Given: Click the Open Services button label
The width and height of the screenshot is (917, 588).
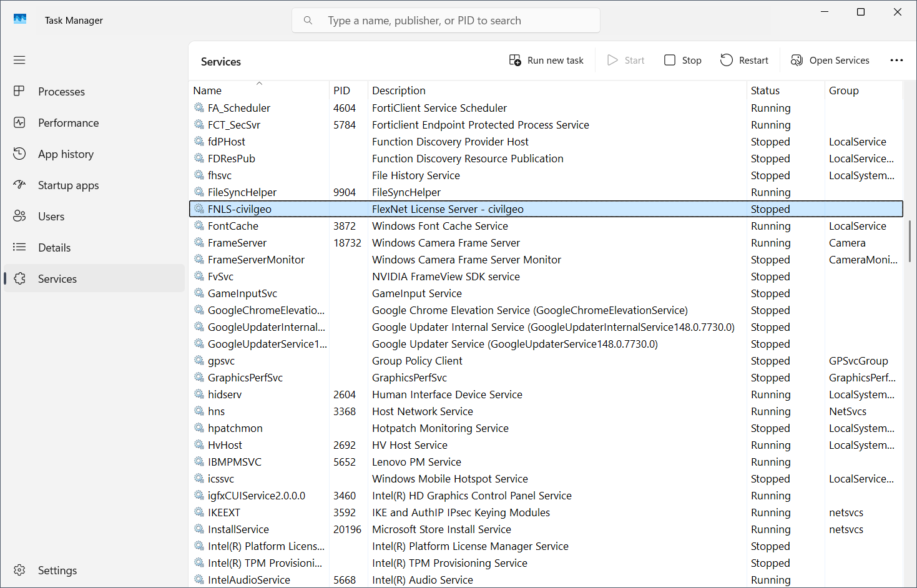Looking at the screenshot, I should (x=839, y=61).
